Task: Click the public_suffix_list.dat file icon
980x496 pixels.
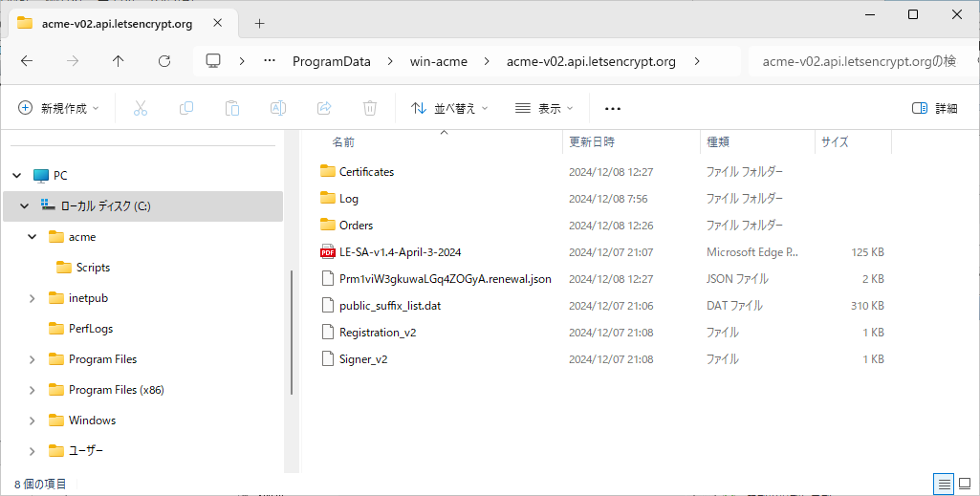Action: tap(328, 306)
